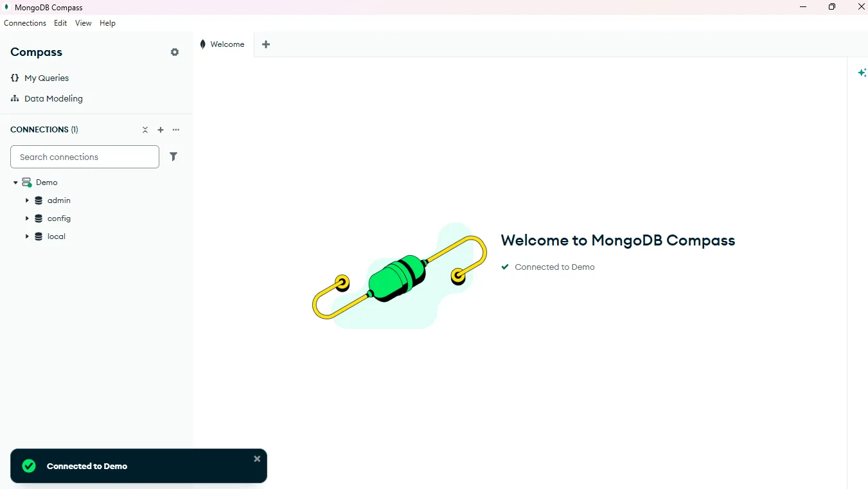868x489 pixels.
Task: Click the Search connections input field
Action: tap(84, 156)
